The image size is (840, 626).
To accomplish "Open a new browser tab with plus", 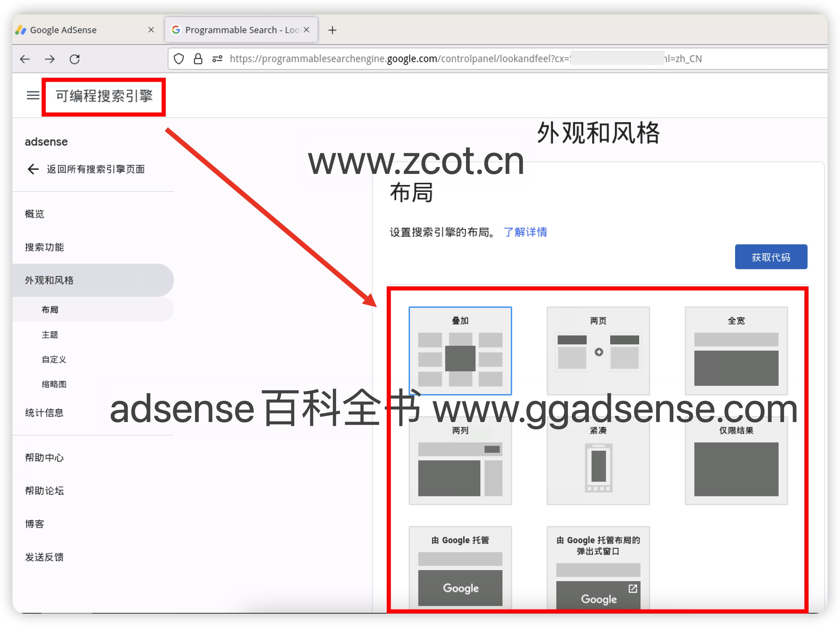I will [x=332, y=30].
